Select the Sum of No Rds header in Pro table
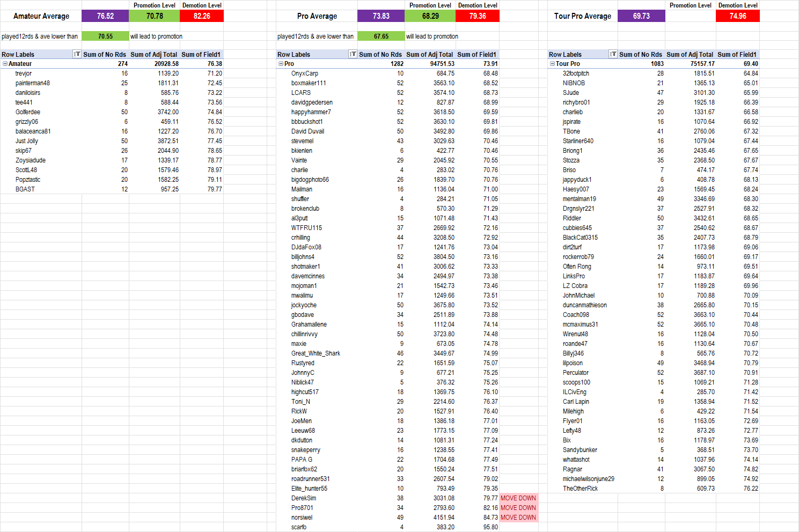799x532 pixels. coord(380,54)
